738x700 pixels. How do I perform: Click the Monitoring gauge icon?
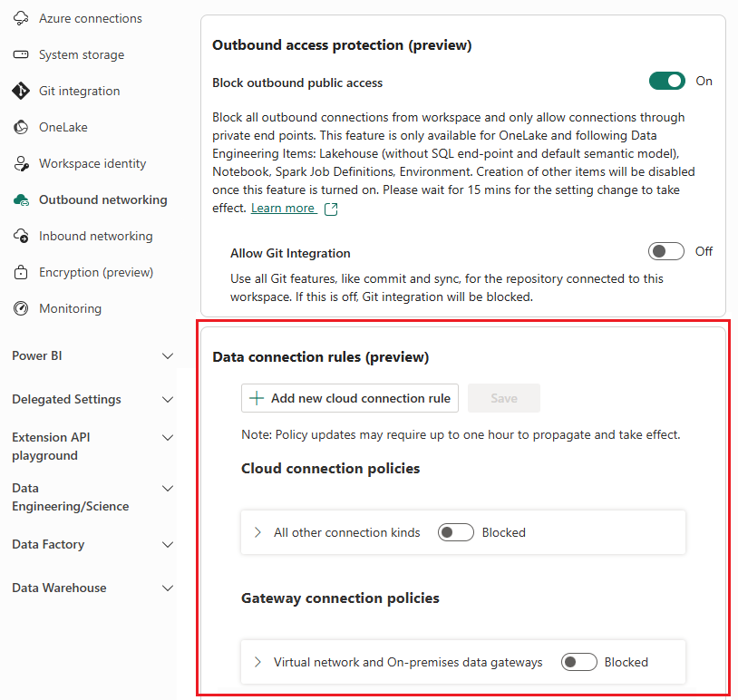click(x=21, y=308)
